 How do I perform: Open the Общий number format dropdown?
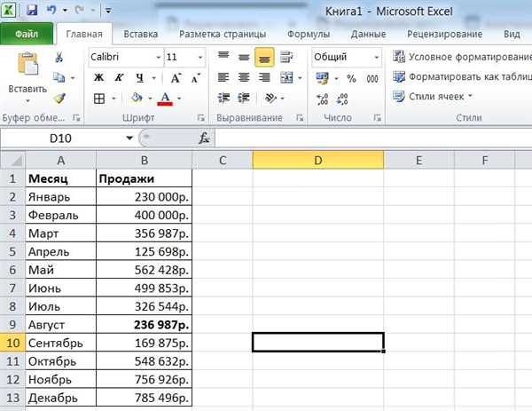376,57
